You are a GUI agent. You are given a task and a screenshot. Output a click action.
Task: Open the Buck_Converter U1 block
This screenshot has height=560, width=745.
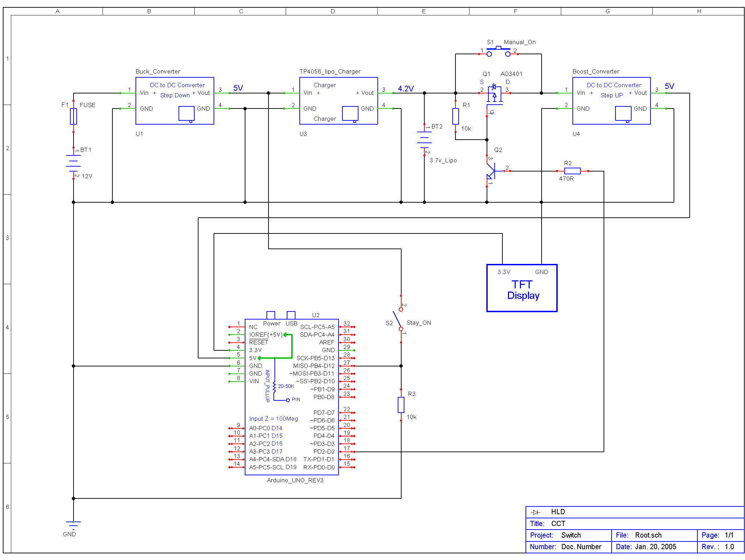pos(175,100)
